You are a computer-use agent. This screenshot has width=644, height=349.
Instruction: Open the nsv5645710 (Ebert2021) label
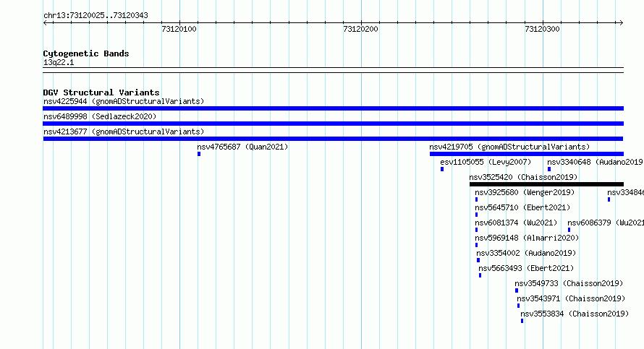522,207
